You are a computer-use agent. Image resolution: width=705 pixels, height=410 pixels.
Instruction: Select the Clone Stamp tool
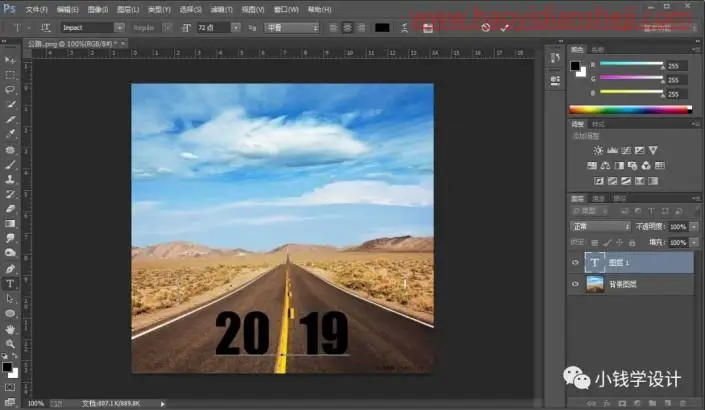click(10, 179)
